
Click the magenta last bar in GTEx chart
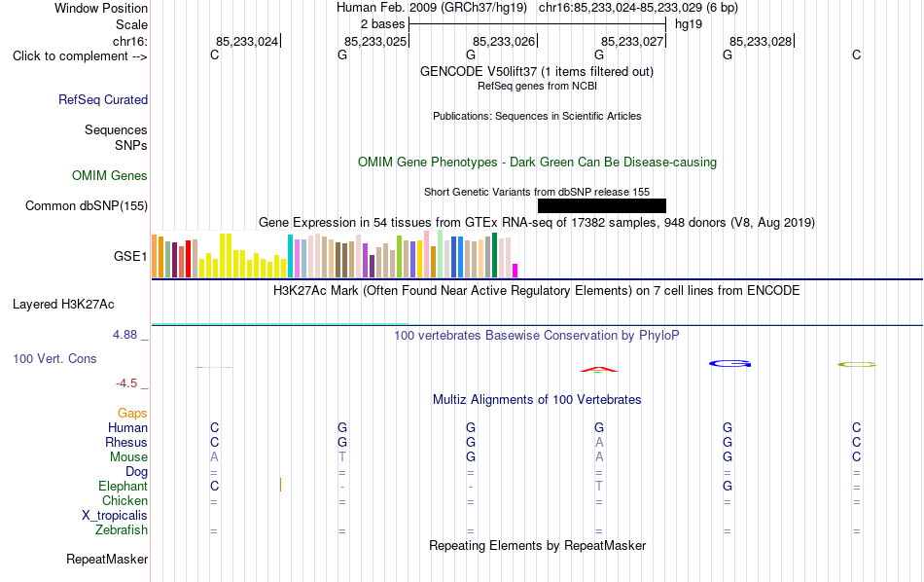tap(515, 271)
